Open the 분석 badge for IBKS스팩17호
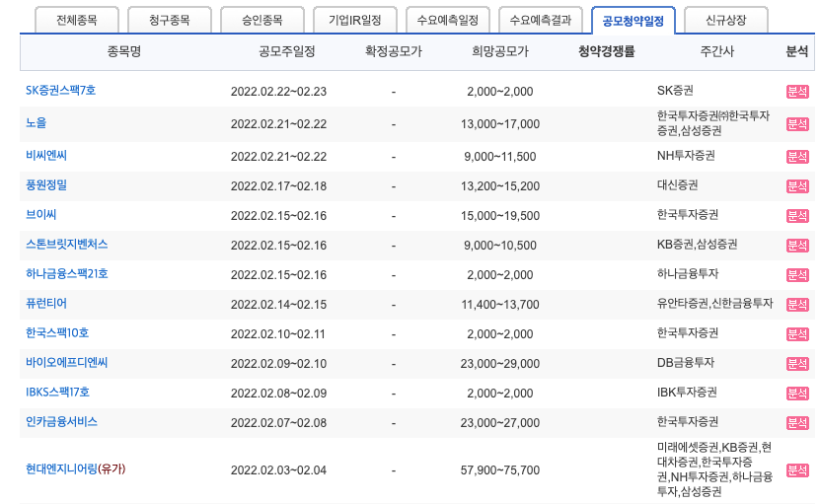 (797, 394)
